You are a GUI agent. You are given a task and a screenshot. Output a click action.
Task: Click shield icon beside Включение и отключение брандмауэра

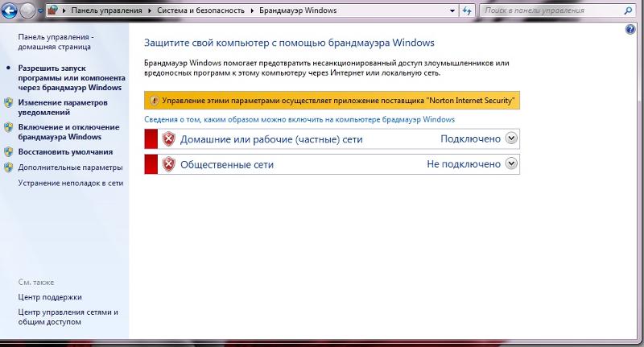click(x=9, y=127)
